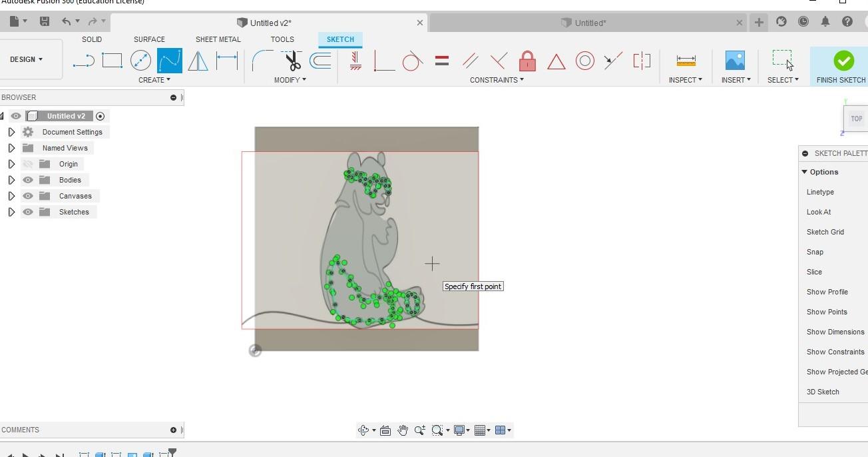Show the hidden Origin folder
This screenshot has width=868, height=457.
pos(28,164)
